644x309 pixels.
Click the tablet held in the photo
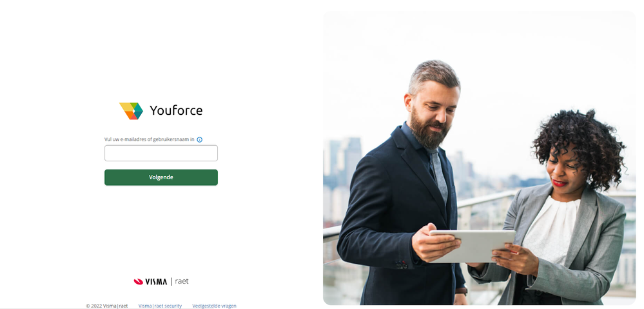473,246
